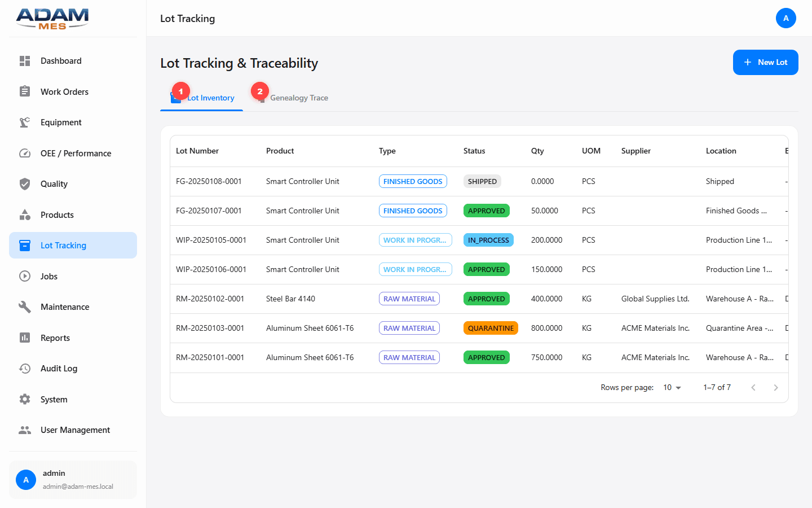Go to next page of lot results

pos(776,387)
